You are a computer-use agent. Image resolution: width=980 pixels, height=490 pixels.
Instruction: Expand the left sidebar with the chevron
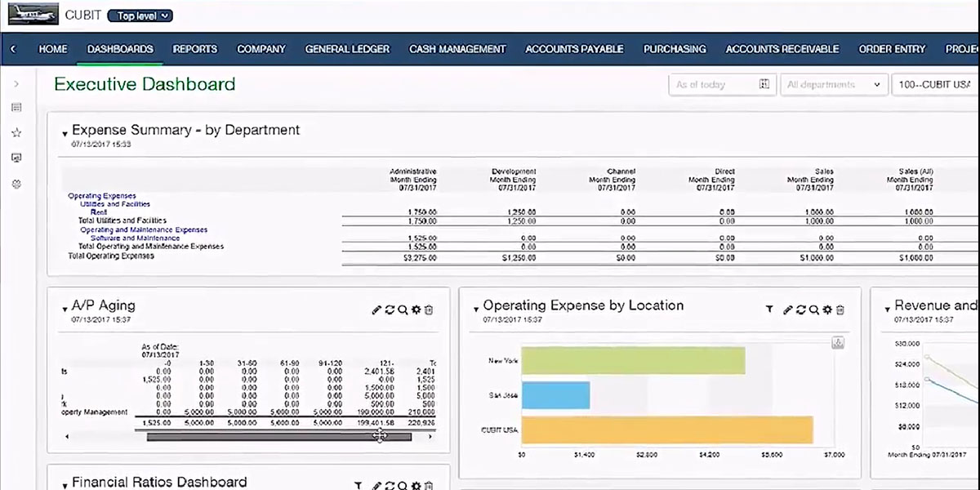point(16,82)
